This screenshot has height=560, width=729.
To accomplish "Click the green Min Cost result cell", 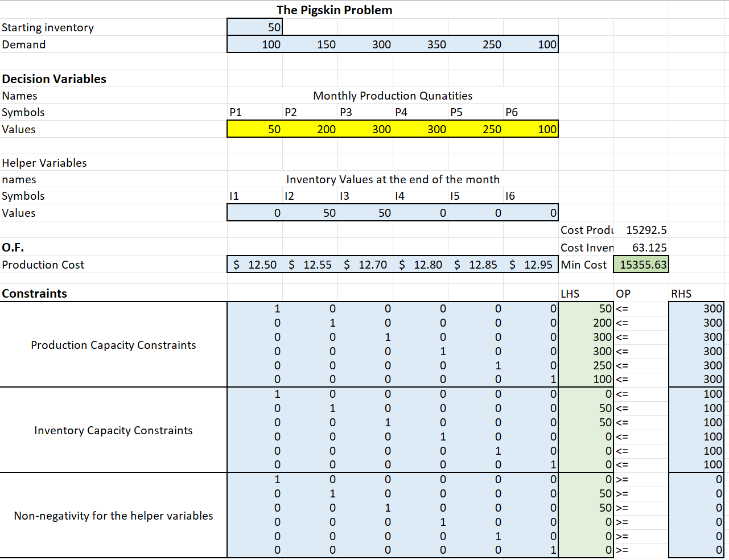I will click(x=641, y=265).
